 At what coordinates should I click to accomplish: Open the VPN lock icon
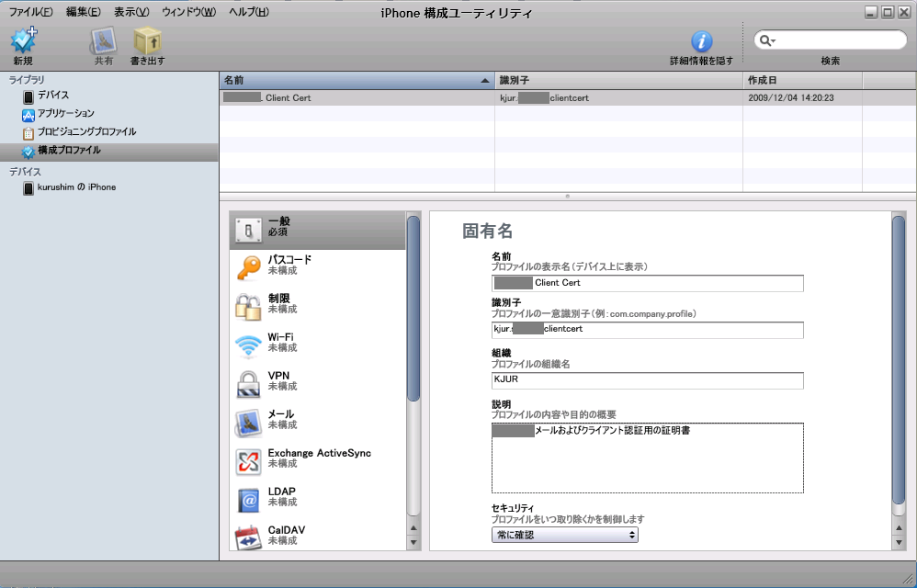(249, 384)
